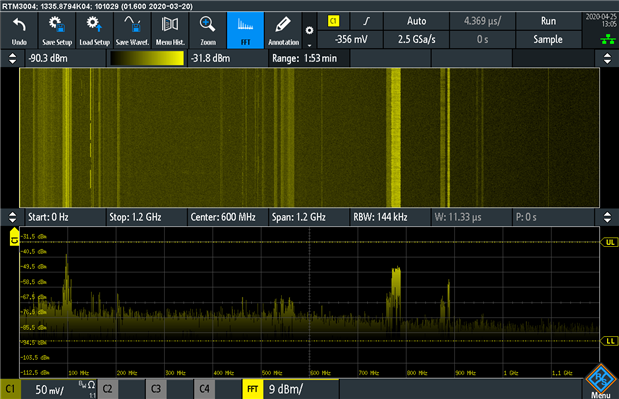Adjust 9 dBm/ FFT scale
Image resolution: width=619 pixels, height=399 pixels.
click(286, 390)
